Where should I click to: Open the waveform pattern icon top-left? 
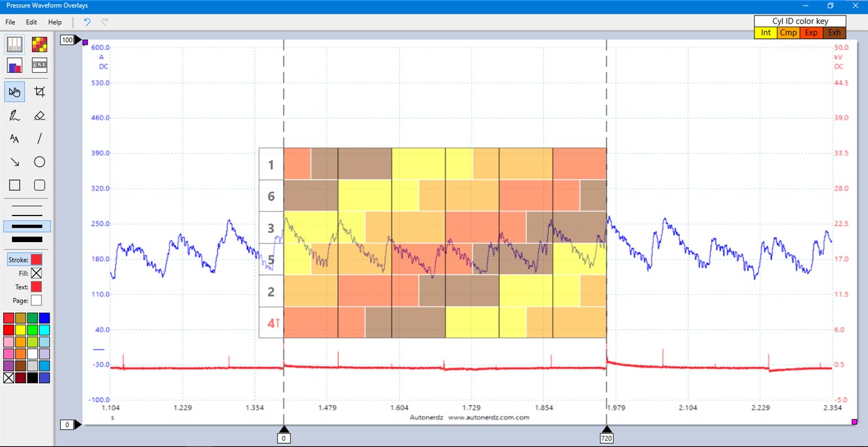point(14,43)
